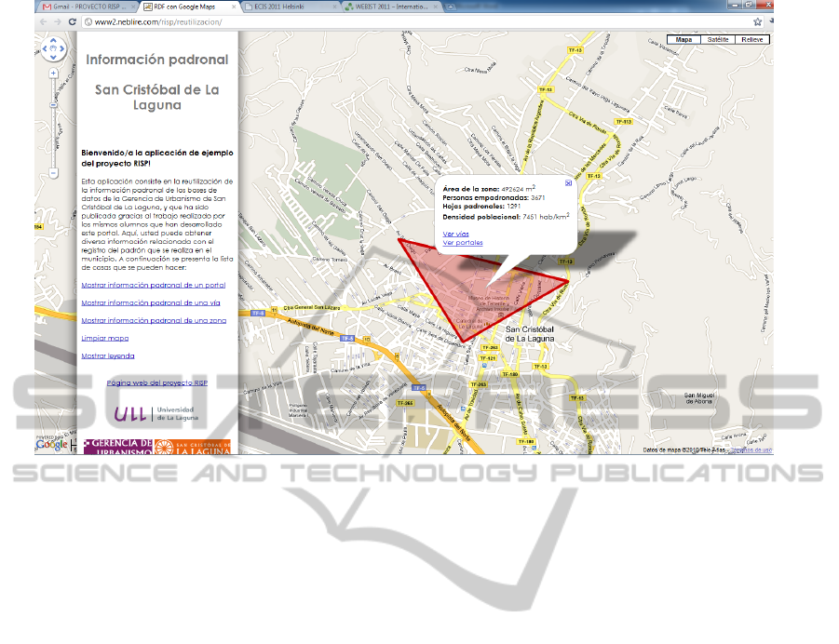Switch map to Satélite view
This screenshot has width=839, height=644.
(718, 40)
